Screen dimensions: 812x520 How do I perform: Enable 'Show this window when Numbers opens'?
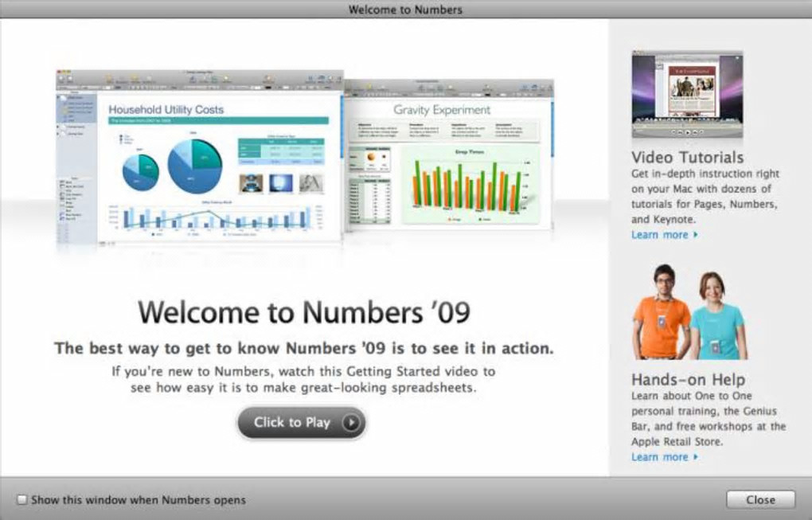(x=21, y=500)
